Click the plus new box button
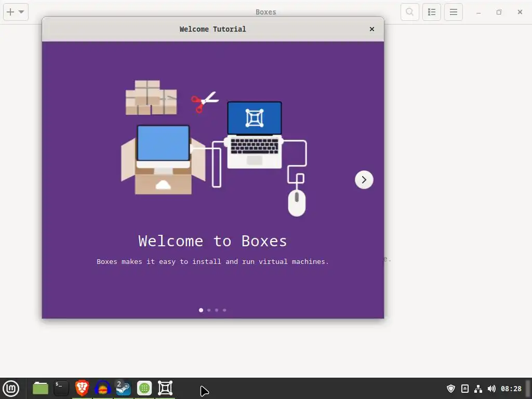532x399 pixels. (10, 12)
